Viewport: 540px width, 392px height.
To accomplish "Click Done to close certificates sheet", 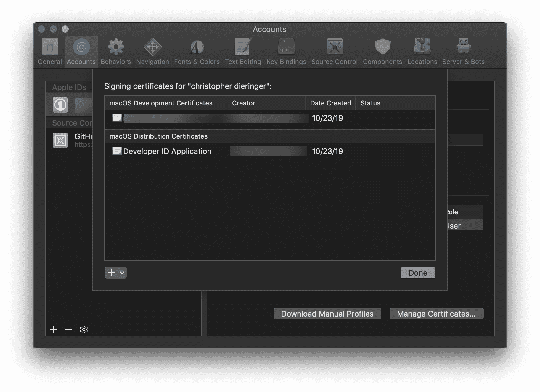I will (417, 273).
